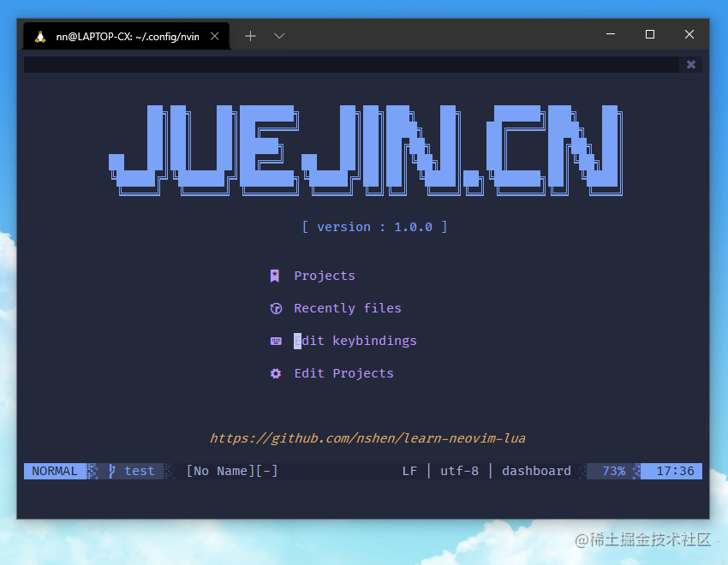Click the dashboard filetype indicator
Viewport: 728px width, 565px height.
[536, 472]
